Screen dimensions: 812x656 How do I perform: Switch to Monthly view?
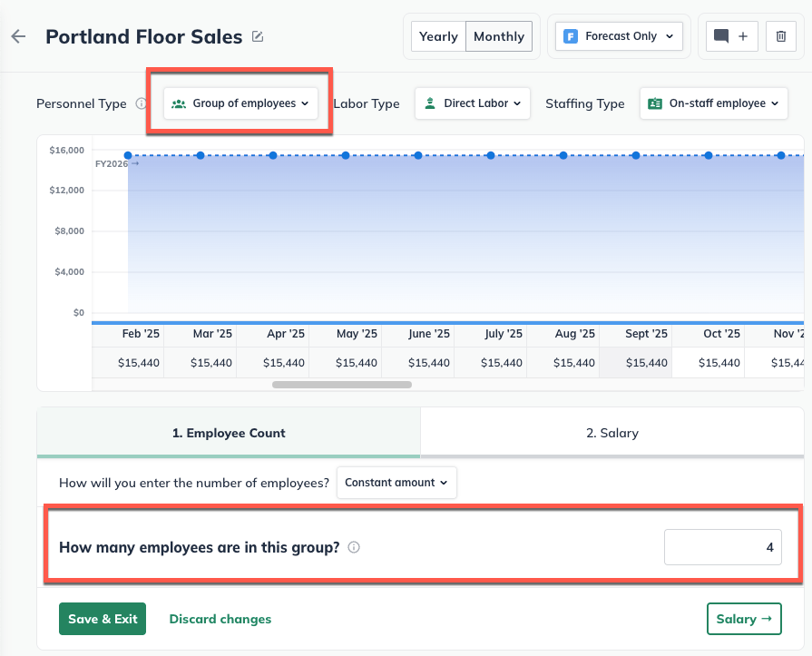tap(499, 36)
